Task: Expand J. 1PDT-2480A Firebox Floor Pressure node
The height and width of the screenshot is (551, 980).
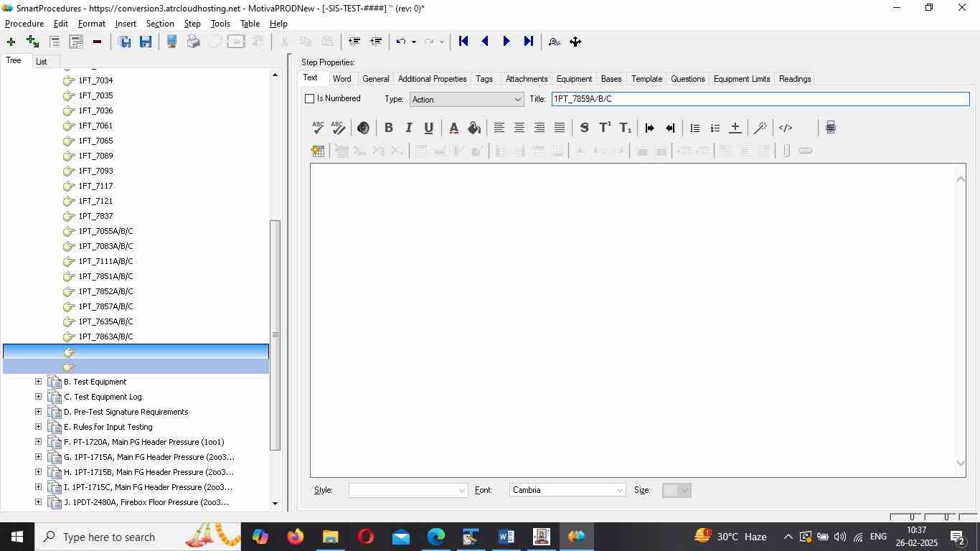Action: click(39, 502)
